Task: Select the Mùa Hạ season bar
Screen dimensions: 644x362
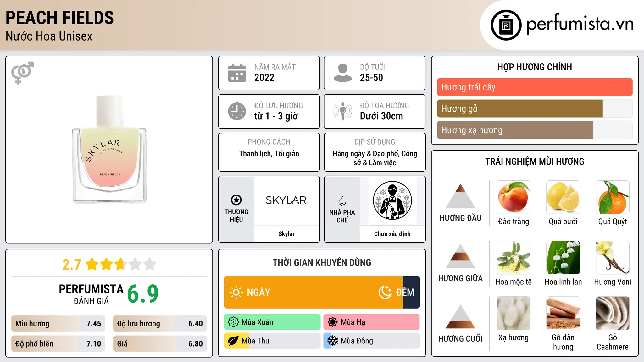Action: pos(372,322)
